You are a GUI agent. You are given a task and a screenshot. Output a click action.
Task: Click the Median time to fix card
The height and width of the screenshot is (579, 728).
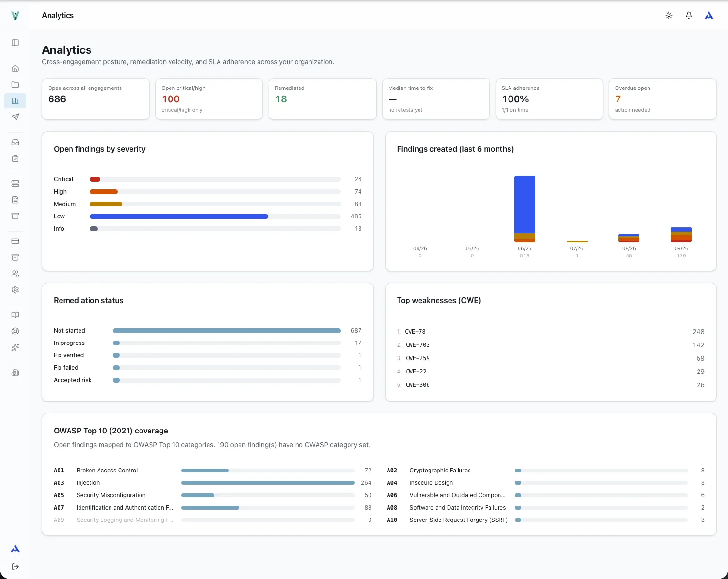pos(436,99)
